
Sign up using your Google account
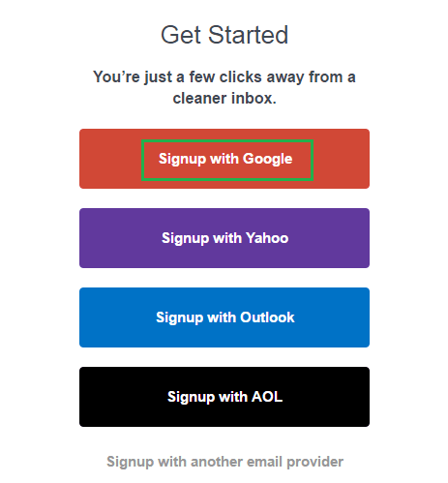pyautogui.click(x=224, y=159)
